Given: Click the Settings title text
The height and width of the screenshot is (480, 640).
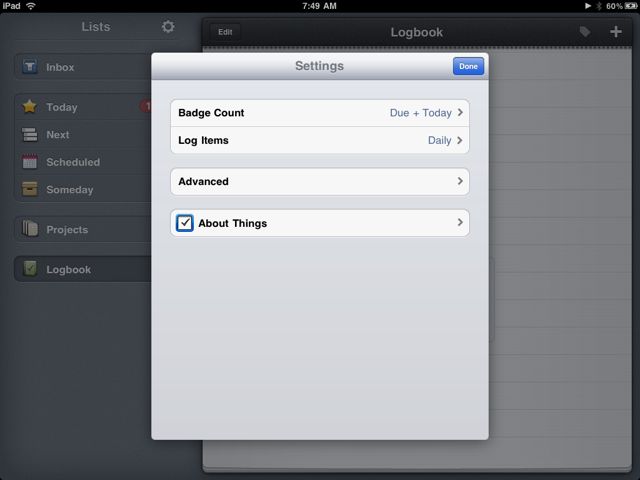Looking at the screenshot, I should [319, 66].
